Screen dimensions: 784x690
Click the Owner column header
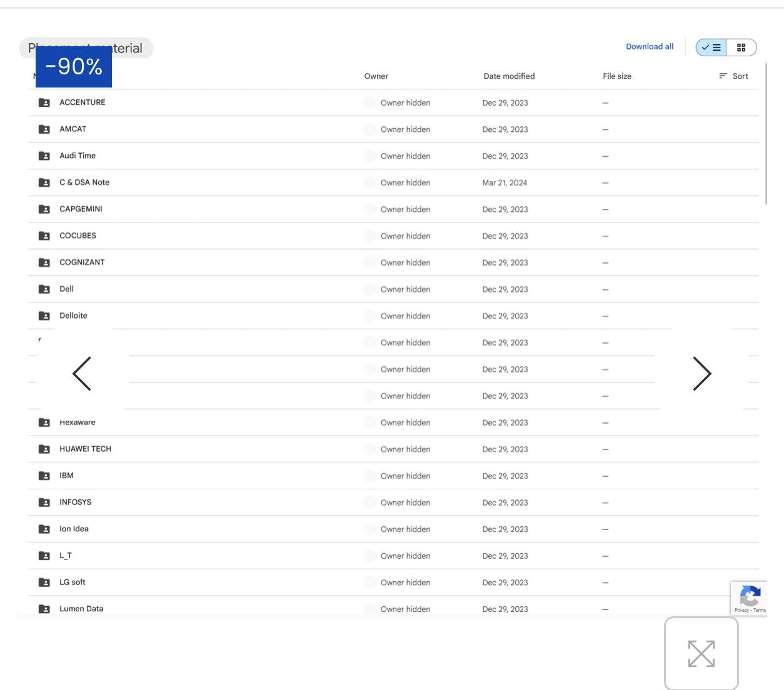click(x=376, y=76)
